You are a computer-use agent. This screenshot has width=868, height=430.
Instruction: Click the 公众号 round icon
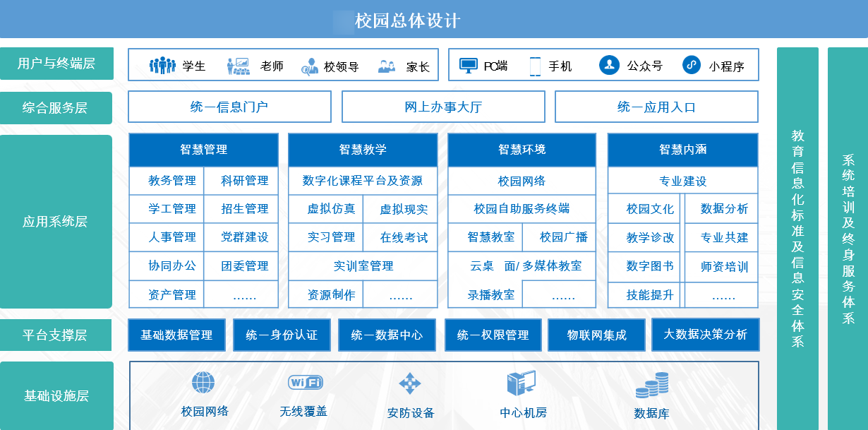609,65
